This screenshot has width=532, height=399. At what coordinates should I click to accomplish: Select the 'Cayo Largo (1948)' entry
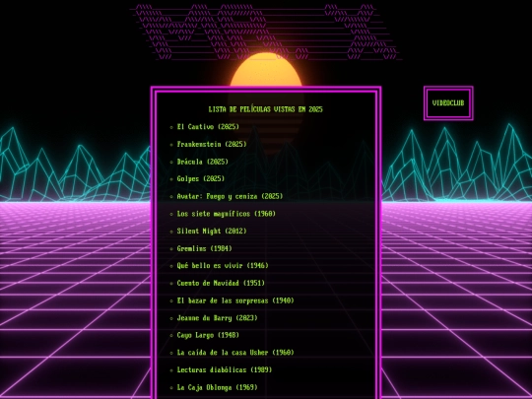(208, 335)
